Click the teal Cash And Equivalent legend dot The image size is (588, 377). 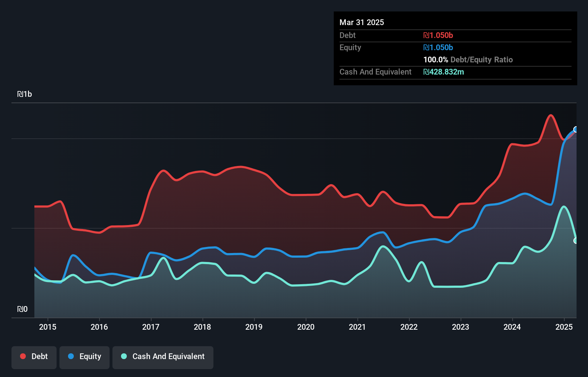(x=124, y=356)
